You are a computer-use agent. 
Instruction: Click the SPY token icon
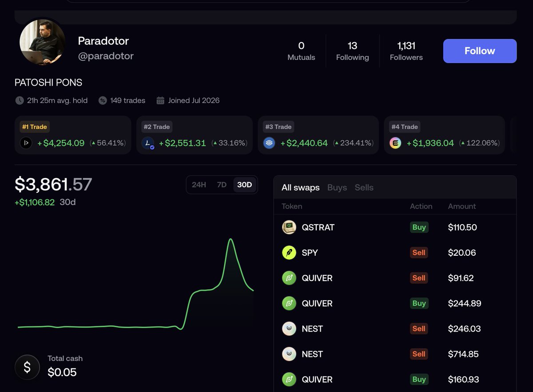(x=289, y=253)
